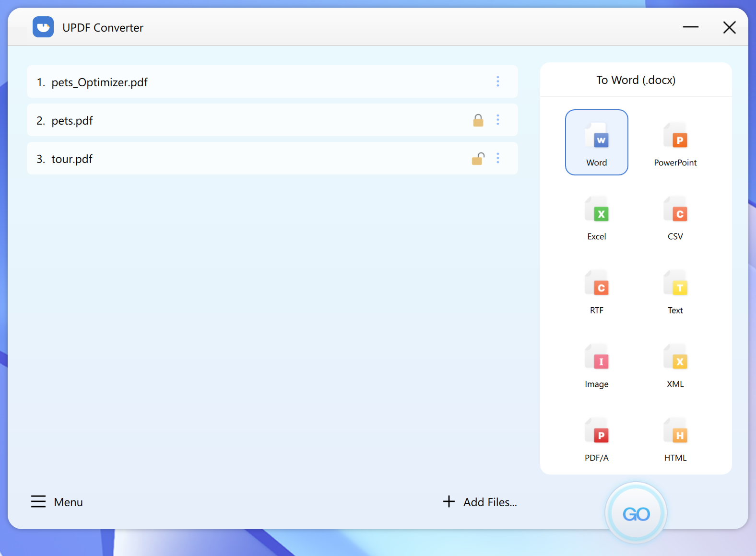Open the Menu hamburger button
Image resolution: width=756 pixels, height=556 pixels.
[57, 502]
